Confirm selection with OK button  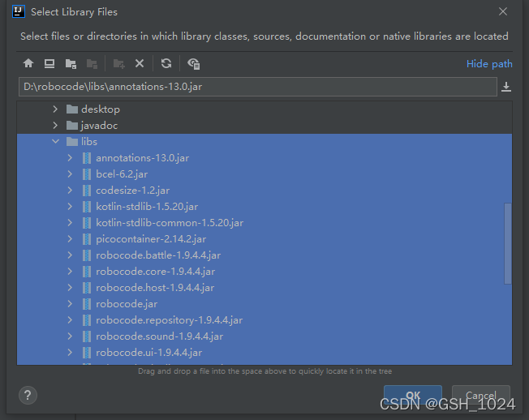pos(413,395)
